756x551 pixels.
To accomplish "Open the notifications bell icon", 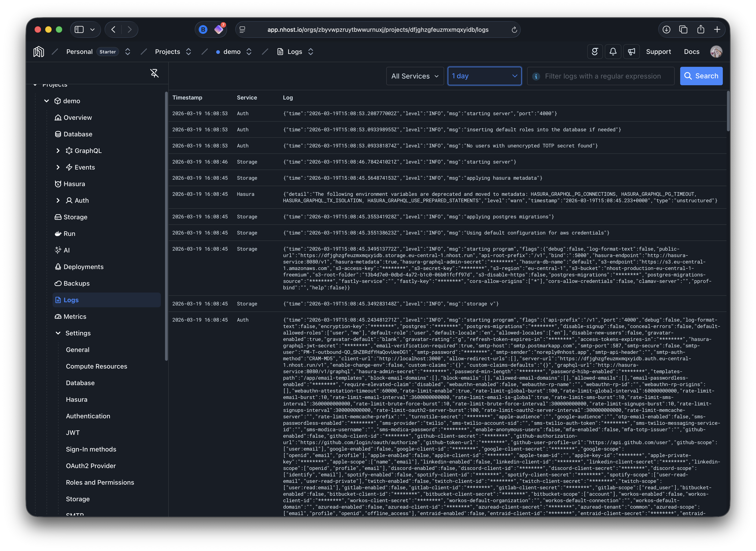I will coord(613,52).
